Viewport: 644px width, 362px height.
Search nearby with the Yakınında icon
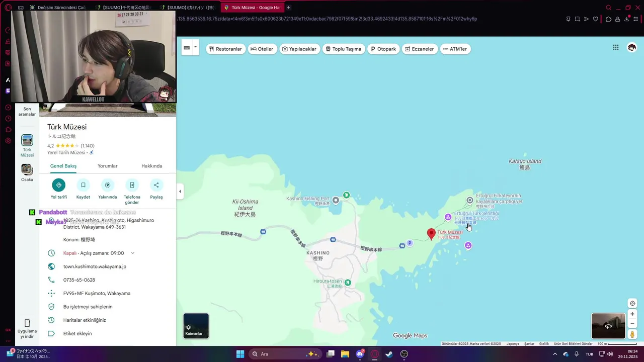coord(107,185)
